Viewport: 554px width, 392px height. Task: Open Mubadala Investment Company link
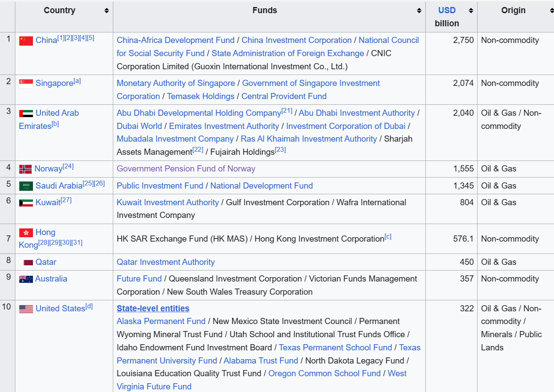click(175, 139)
